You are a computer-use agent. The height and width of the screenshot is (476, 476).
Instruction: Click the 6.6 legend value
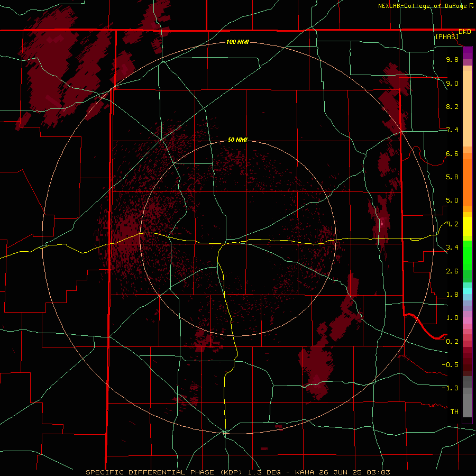[x=452, y=153]
